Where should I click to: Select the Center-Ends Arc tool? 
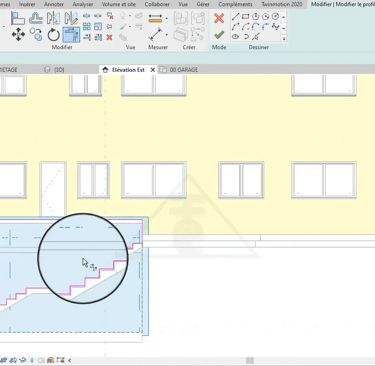point(246,27)
